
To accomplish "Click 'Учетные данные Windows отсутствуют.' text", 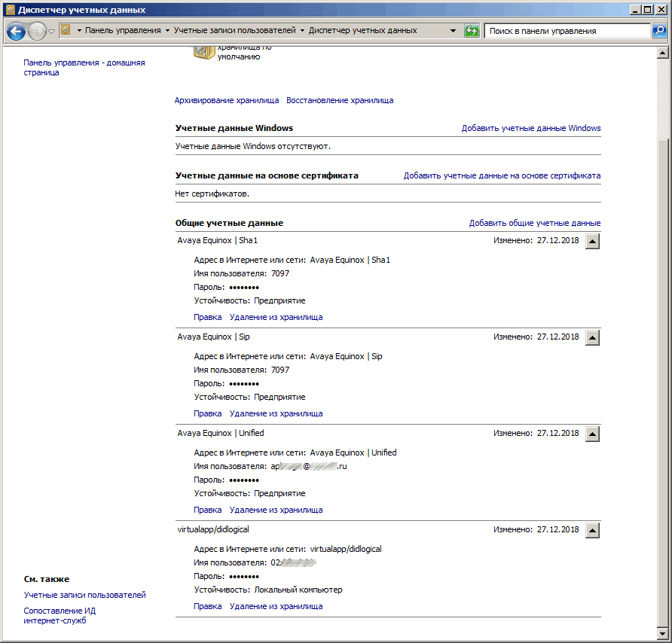I will click(x=253, y=147).
